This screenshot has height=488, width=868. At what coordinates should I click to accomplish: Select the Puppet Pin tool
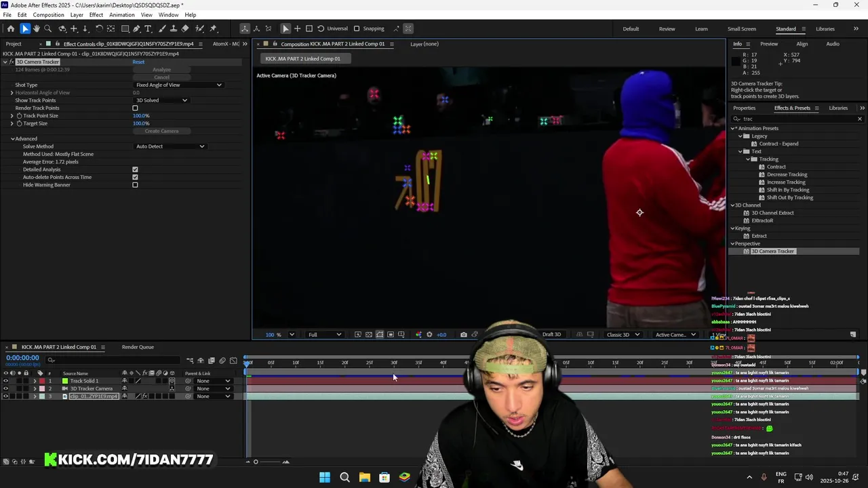213,28
